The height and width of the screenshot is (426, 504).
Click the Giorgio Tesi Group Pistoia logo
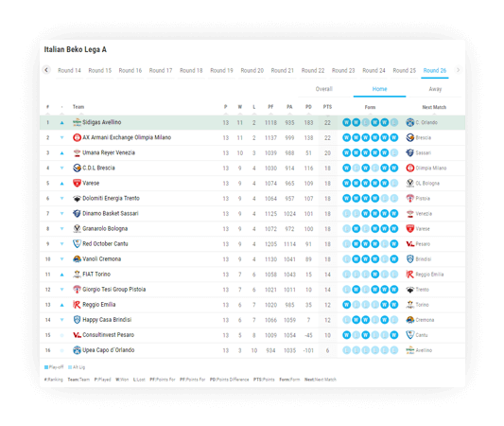pyautogui.click(x=77, y=290)
